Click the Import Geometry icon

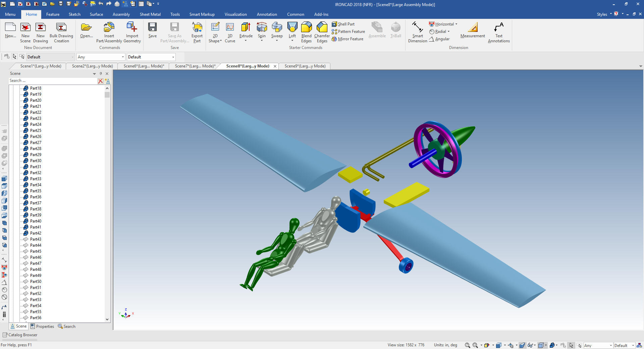tap(132, 28)
